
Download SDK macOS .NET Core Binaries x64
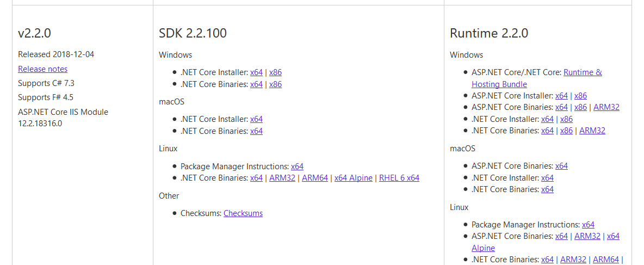tap(256, 131)
